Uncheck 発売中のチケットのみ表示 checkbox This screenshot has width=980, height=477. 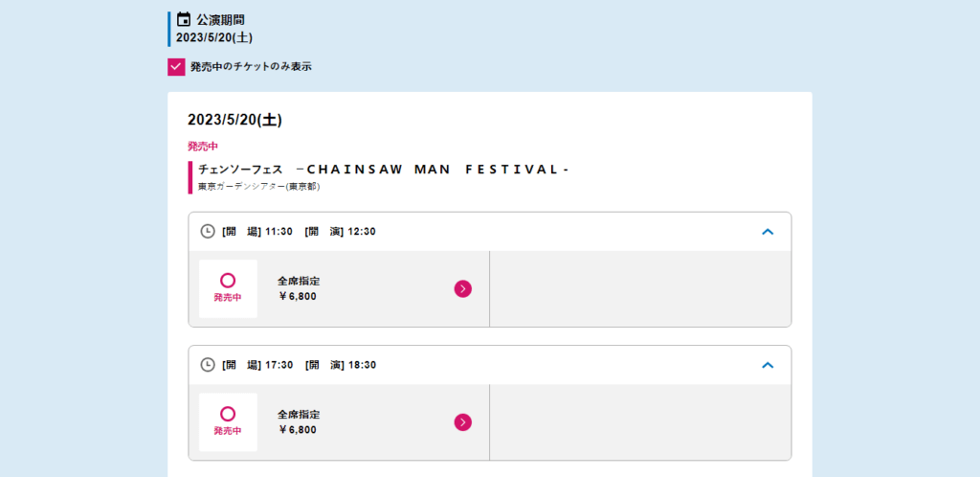176,67
